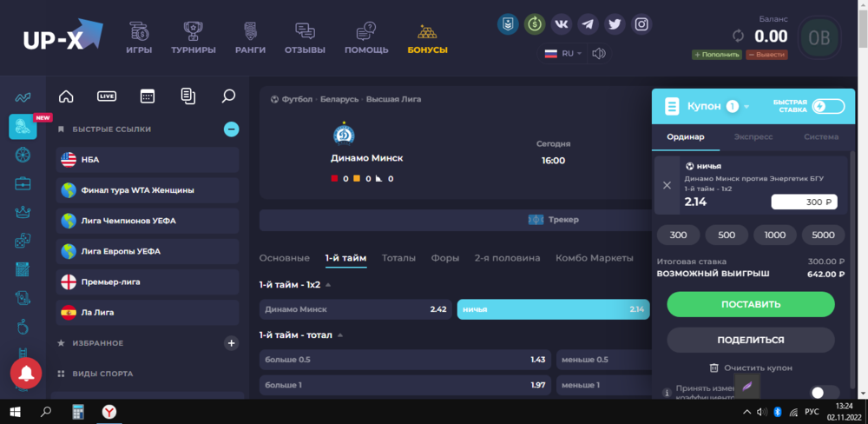Open the dice sidebar icon
This screenshot has width=868, height=424.
23,241
